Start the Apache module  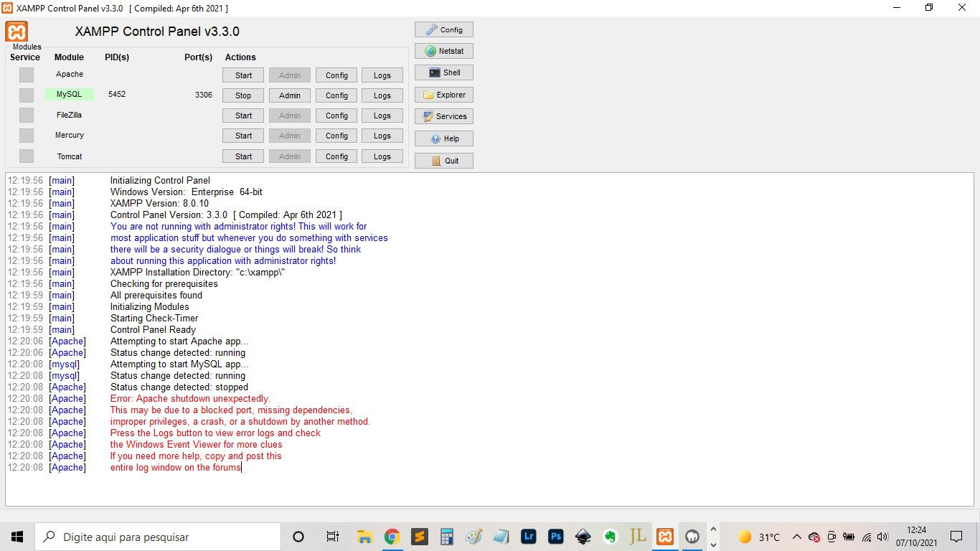coord(243,75)
